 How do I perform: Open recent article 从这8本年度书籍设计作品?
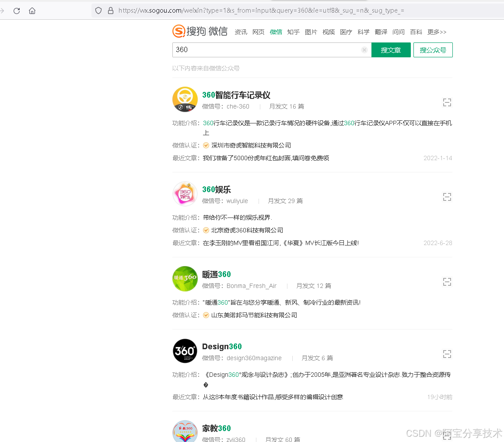click(273, 397)
